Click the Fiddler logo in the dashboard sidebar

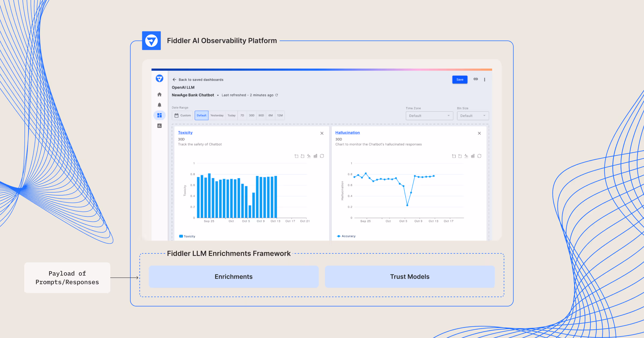pyautogui.click(x=159, y=78)
